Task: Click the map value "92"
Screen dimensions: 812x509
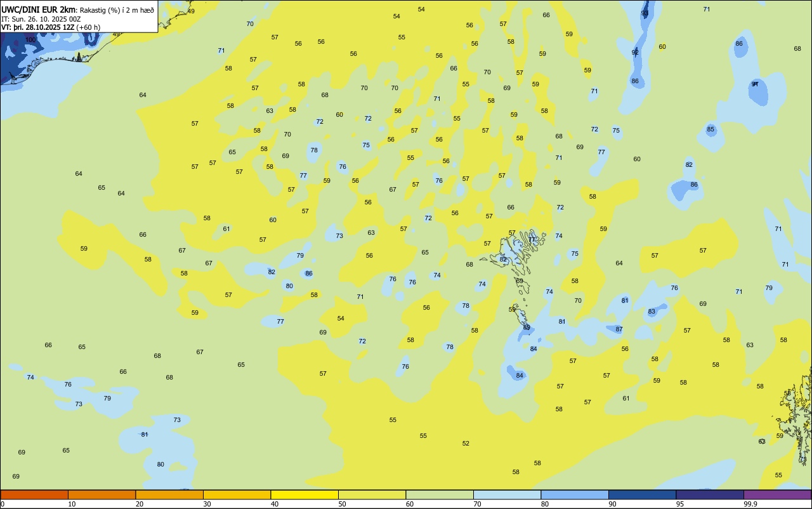Action: (x=635, y=52)
